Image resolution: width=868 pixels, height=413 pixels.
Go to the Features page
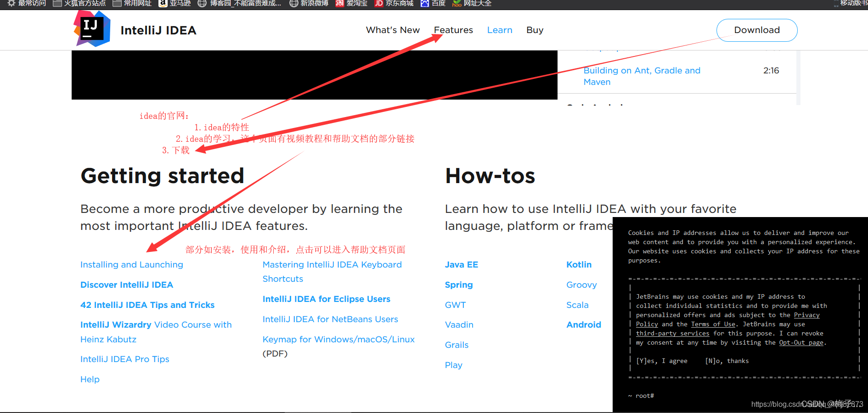(453, 30)
